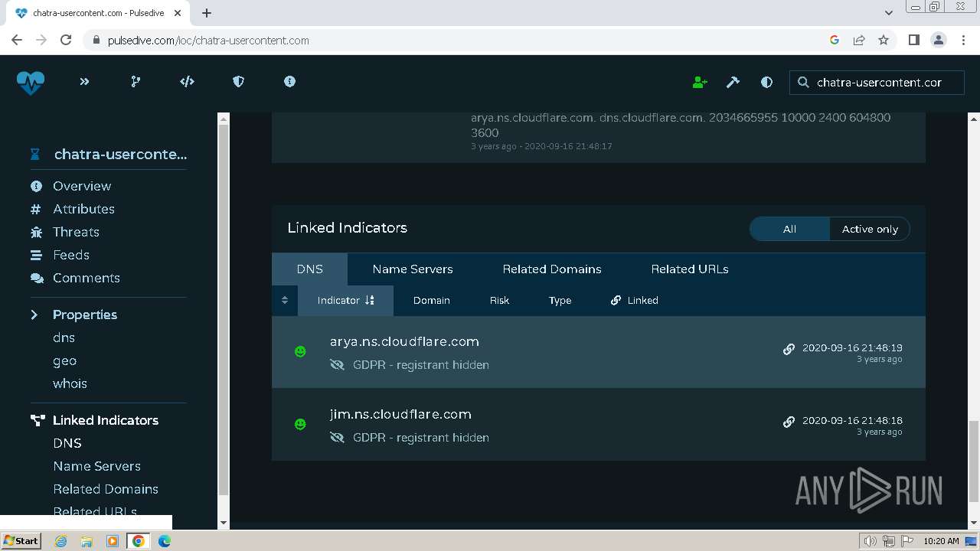Click the up-down sort toggle arrow

click(285, 301)
